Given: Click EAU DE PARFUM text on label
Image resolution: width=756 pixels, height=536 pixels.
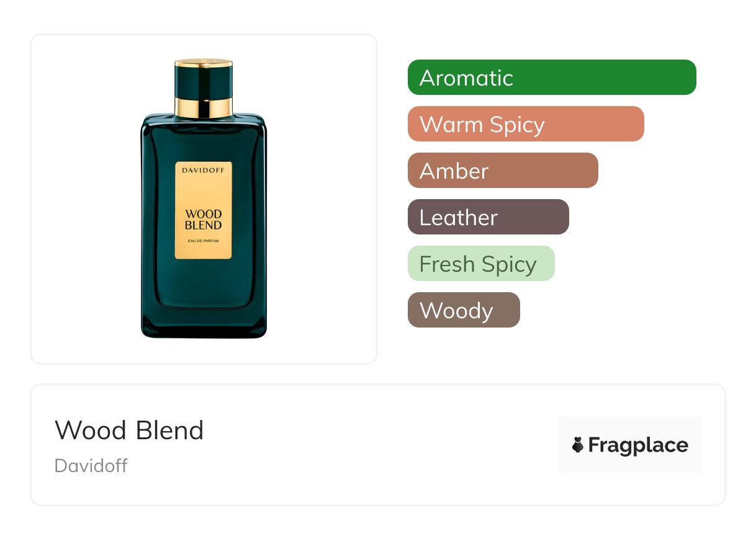Looking at the screenshot, I should click(204, 241).
